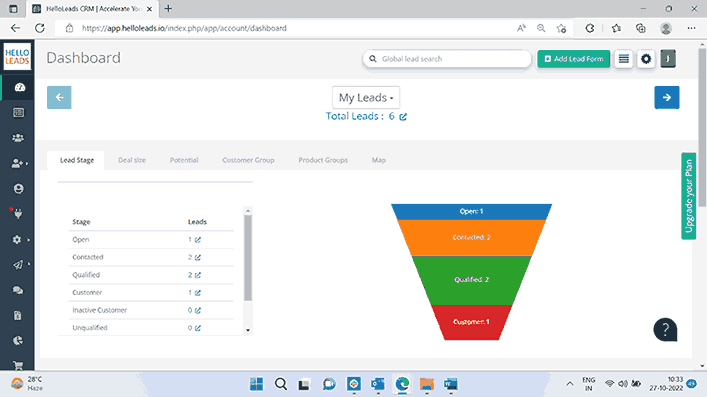The image size is (707, 397).
Task: Click the Add Lead Form button
Action: pyautogui.click(x=574, y=59)
